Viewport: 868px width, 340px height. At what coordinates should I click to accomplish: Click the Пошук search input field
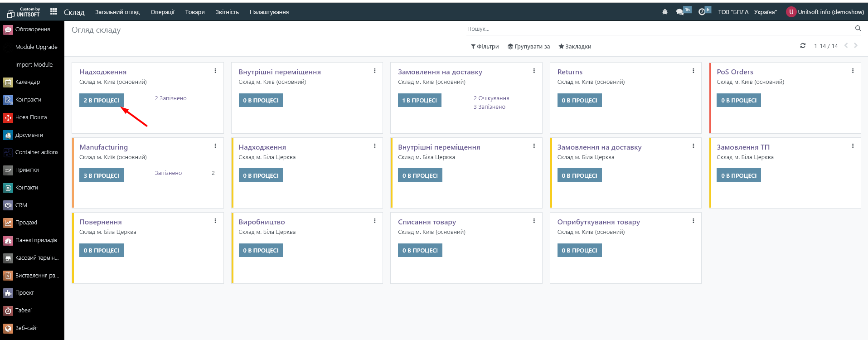pos(657,29)
